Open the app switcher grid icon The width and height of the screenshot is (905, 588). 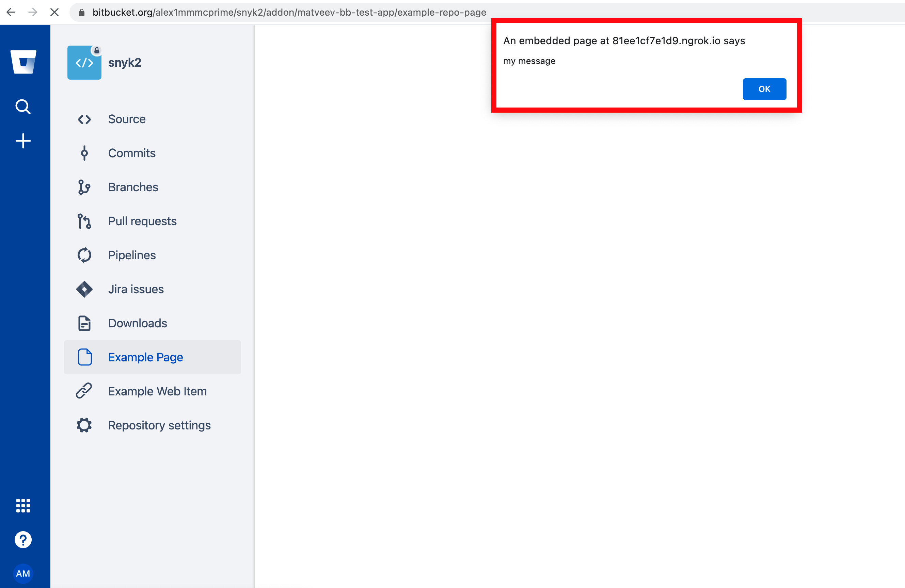point(23,506)
